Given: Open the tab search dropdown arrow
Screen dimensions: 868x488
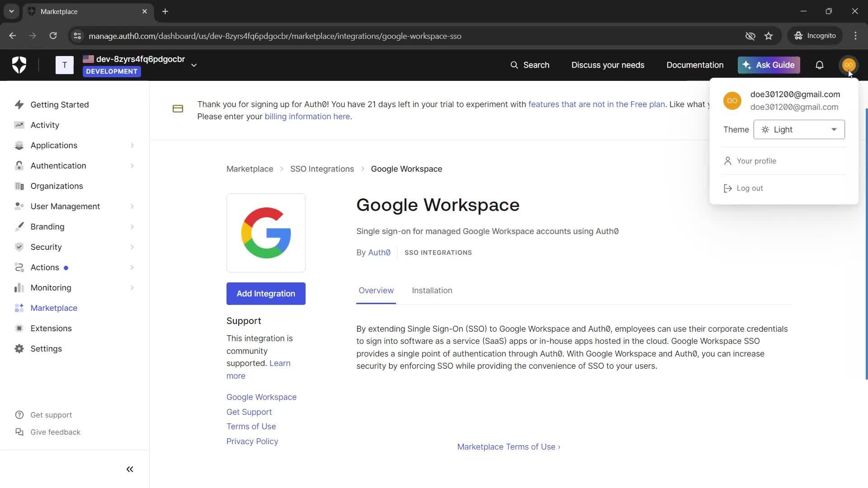Looking at the screenshot, I should click(x=11, y=11).
